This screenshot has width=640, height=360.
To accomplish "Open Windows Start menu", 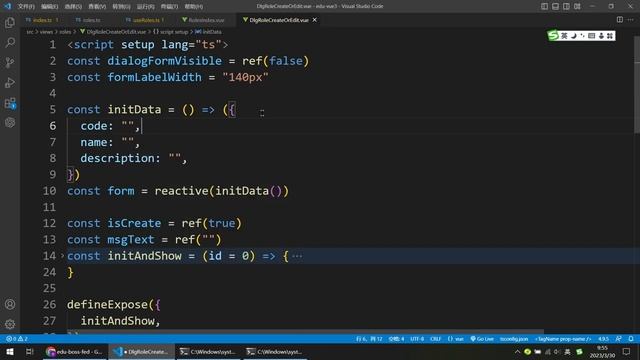I will point(10,351).
